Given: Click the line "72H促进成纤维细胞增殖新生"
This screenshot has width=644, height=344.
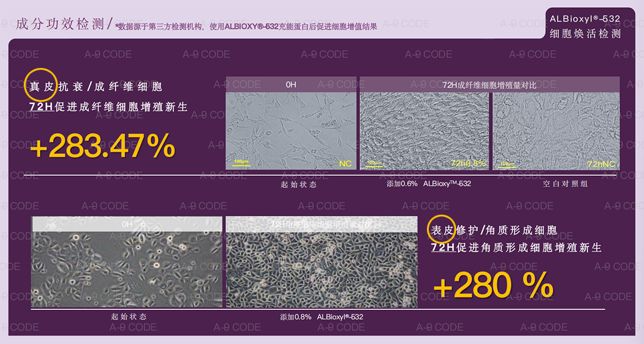Looking at the screenshot, I should click(108, 107).
